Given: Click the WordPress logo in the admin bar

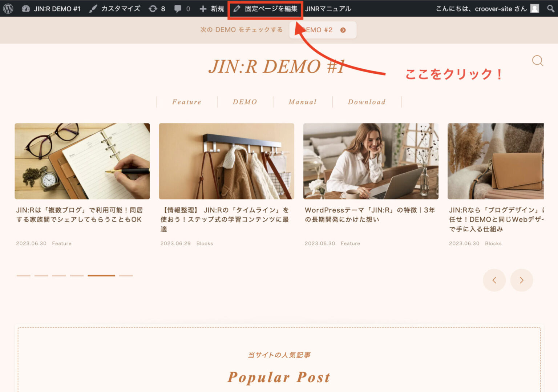Looking at the screenshot, I should click(8, 8).
